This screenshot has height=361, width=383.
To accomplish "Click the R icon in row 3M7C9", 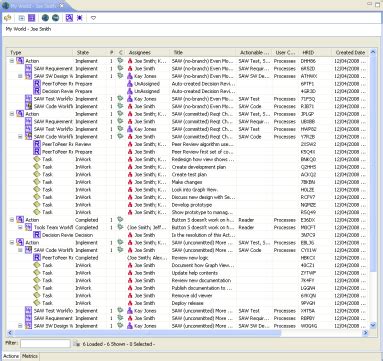I will tap(37, 235).
